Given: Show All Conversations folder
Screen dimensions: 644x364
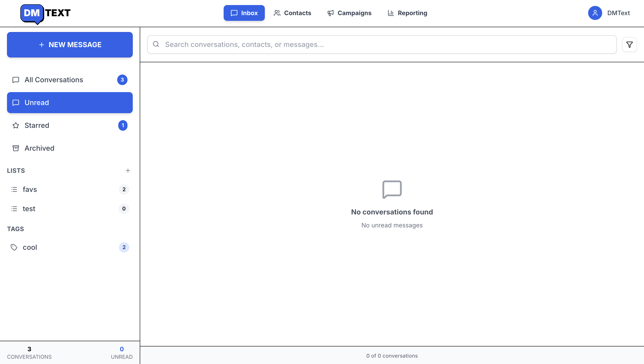Looking at the screenshot, I should [54, 80].
